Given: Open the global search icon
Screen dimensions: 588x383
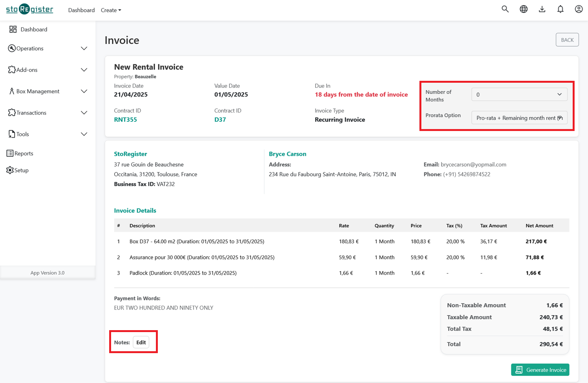Looking at the screenshot, I should point(505,9).
